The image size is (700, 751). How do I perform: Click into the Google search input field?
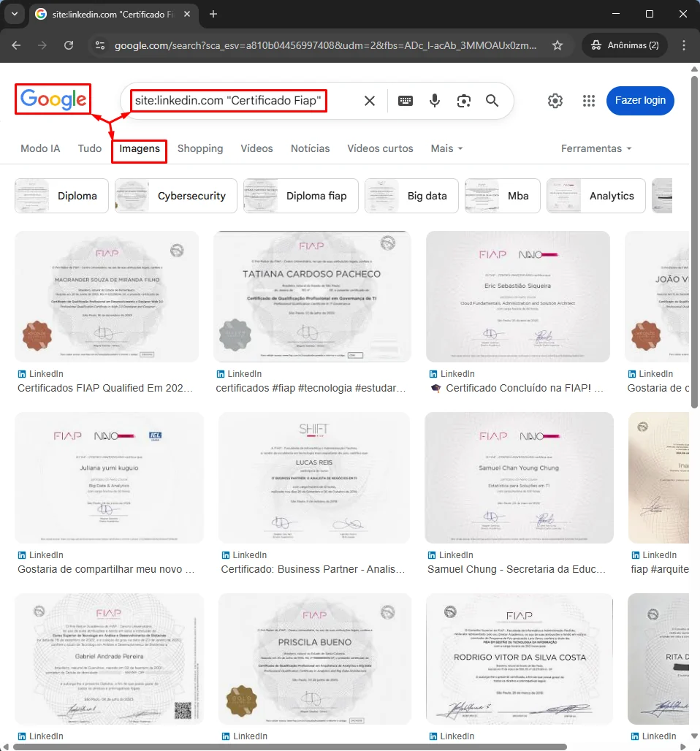[x=228, y=101]
